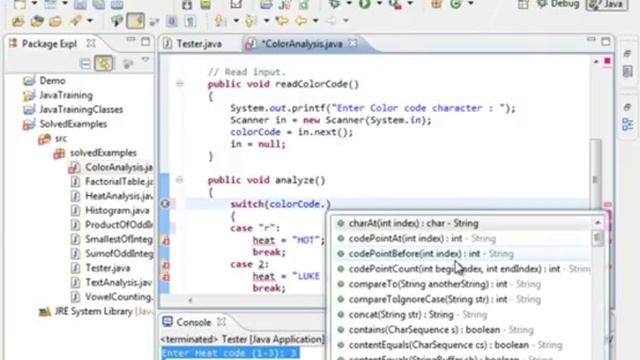Image resolution: width=640 pixels, height=360 pixels.
Task: Close the Package Explorer view
Action: [x=91, y=42]
